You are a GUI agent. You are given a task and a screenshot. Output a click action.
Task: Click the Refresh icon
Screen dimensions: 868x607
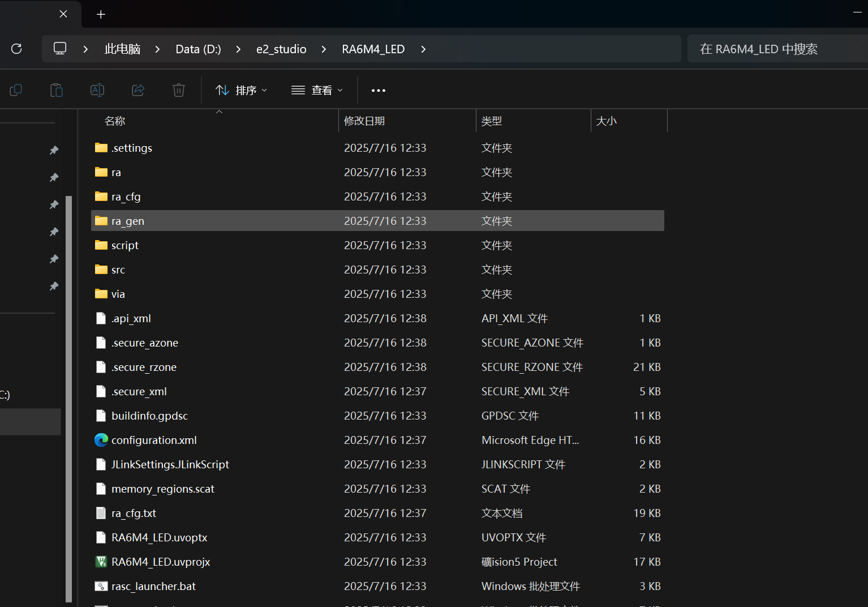point(16,49)
